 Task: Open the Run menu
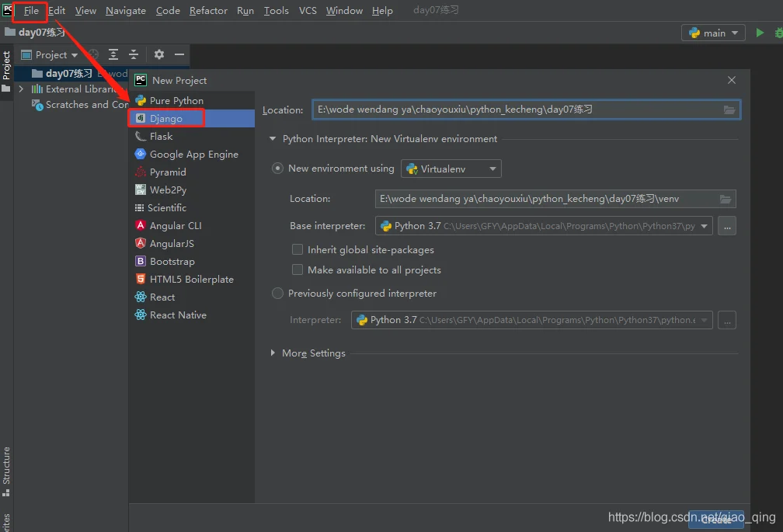[x=245, y=10]
